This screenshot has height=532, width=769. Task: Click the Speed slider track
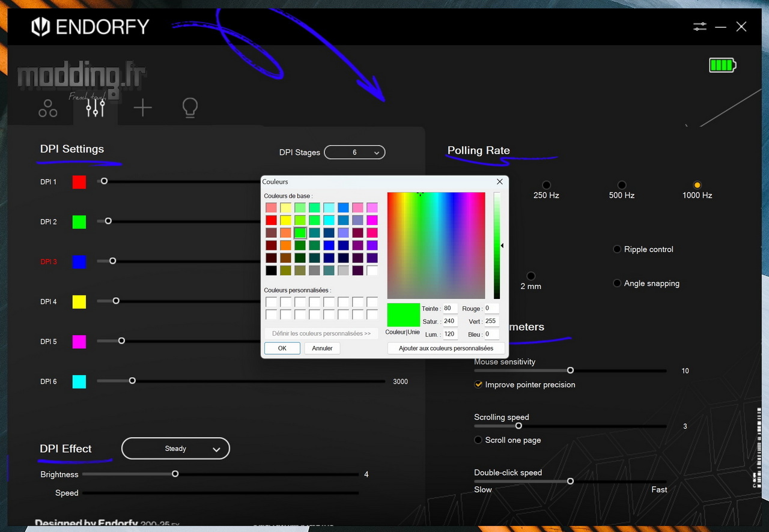[x=220, y=493]
